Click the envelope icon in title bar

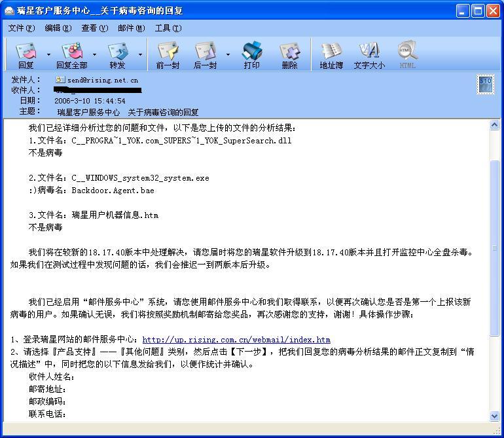(9, 11)
